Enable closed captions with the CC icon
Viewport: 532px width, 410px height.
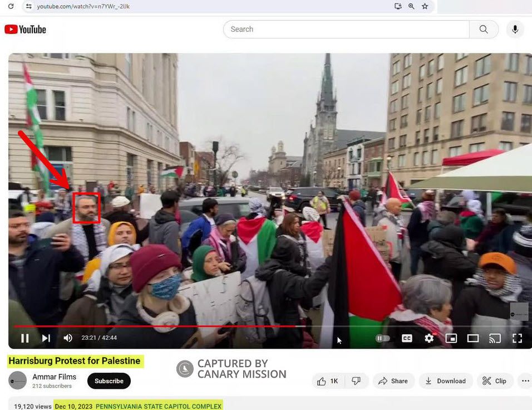coord(407,338)
